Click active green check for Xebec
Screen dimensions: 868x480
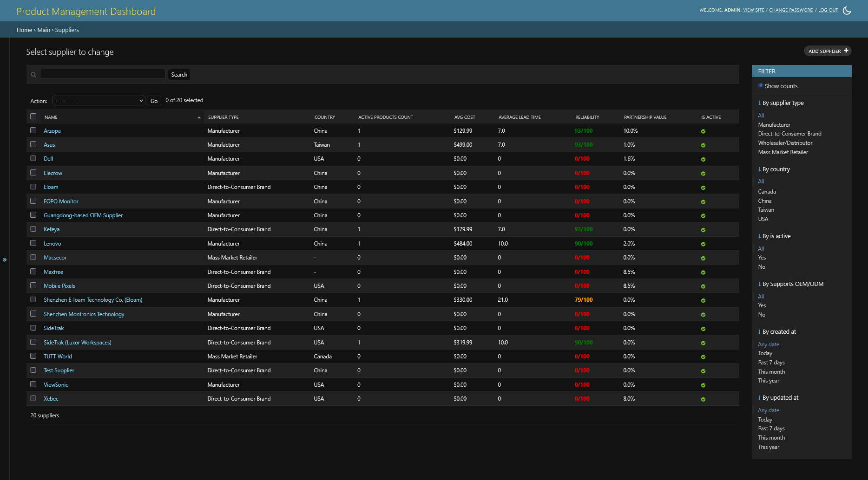703,399
